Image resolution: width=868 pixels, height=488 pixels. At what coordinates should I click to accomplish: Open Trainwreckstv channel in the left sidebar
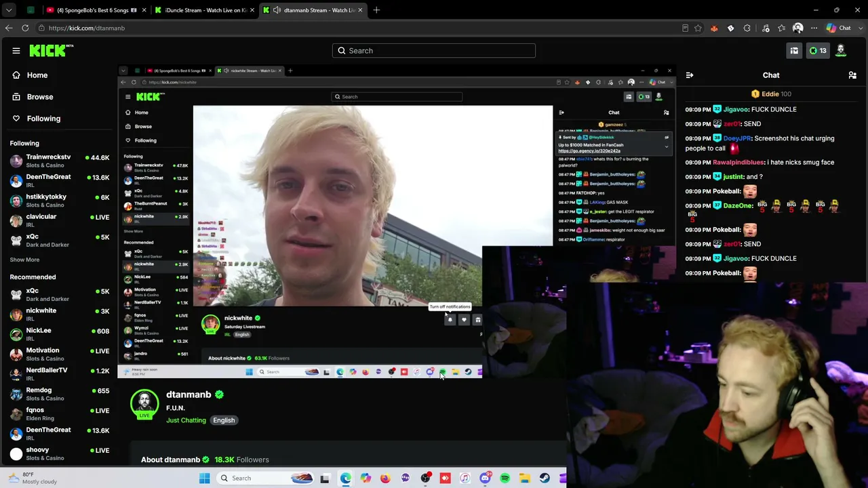click(x=59, y=161)
